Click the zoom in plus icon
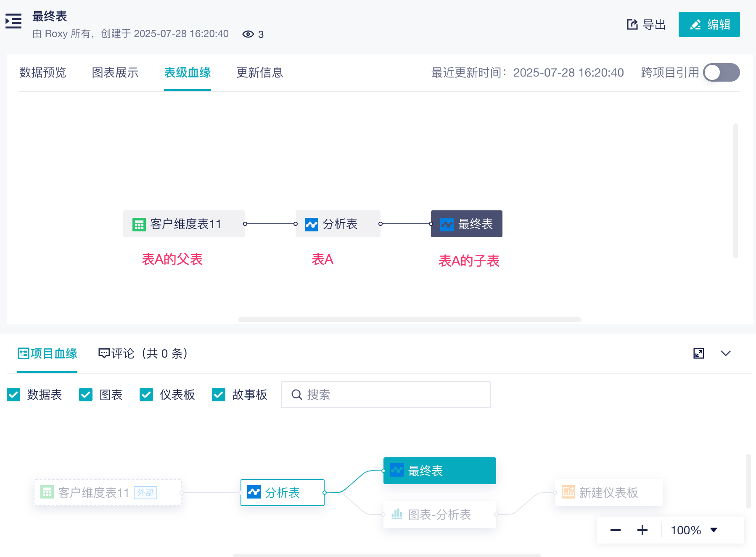This screenshot has height=557, width=756. pyautogui.click(x=642, y=530)
